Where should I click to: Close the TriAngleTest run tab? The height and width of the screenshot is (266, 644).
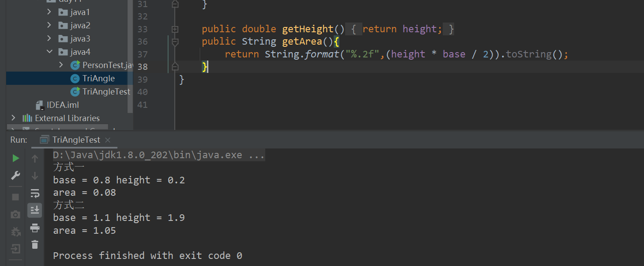[109, 140]
